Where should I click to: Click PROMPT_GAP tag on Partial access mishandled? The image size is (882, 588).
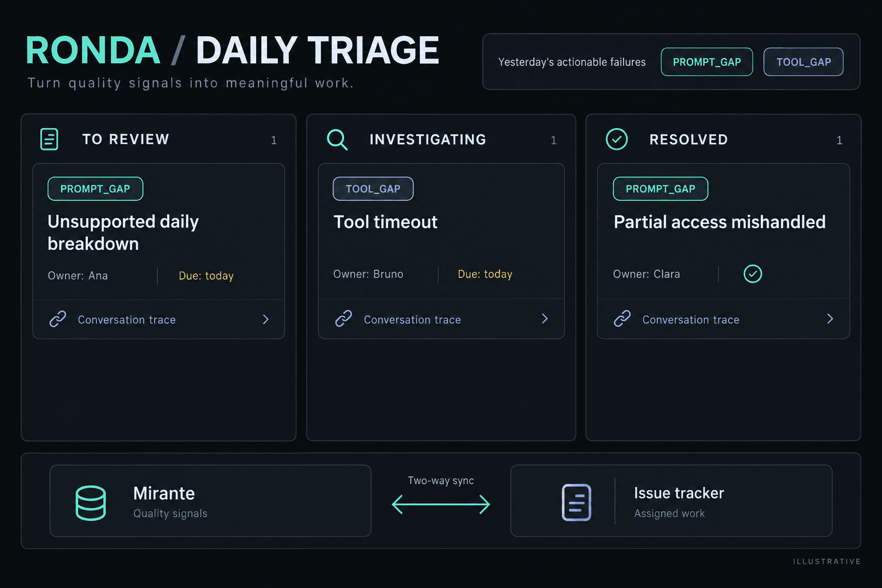point(660,189)
